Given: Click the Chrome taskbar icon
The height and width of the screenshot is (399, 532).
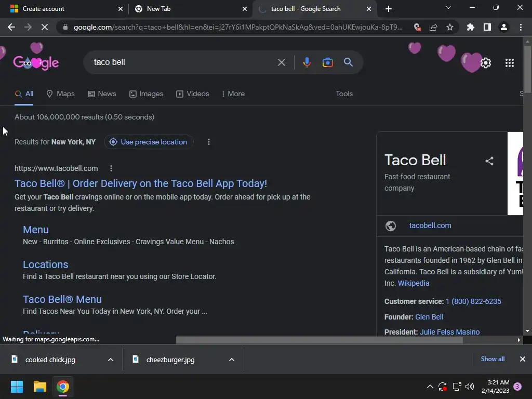Looking at the screenshot, I should tap(63, 387).
